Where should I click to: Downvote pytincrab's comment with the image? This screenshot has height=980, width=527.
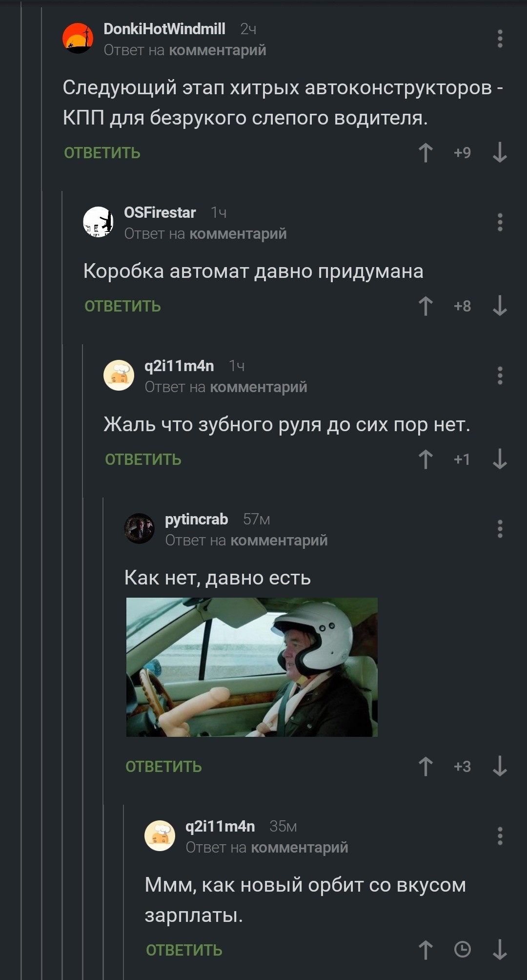500,767
